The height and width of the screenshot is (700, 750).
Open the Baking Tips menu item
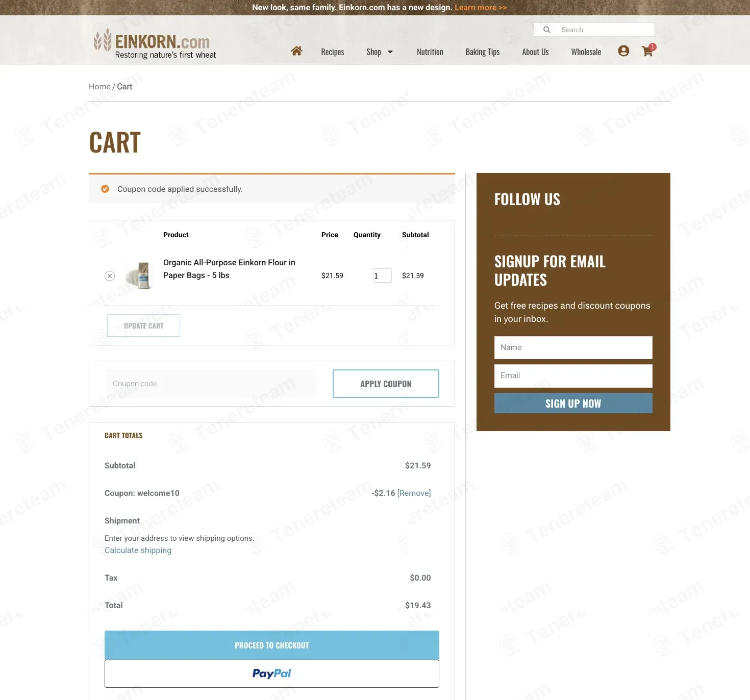(x=483, y=52)
